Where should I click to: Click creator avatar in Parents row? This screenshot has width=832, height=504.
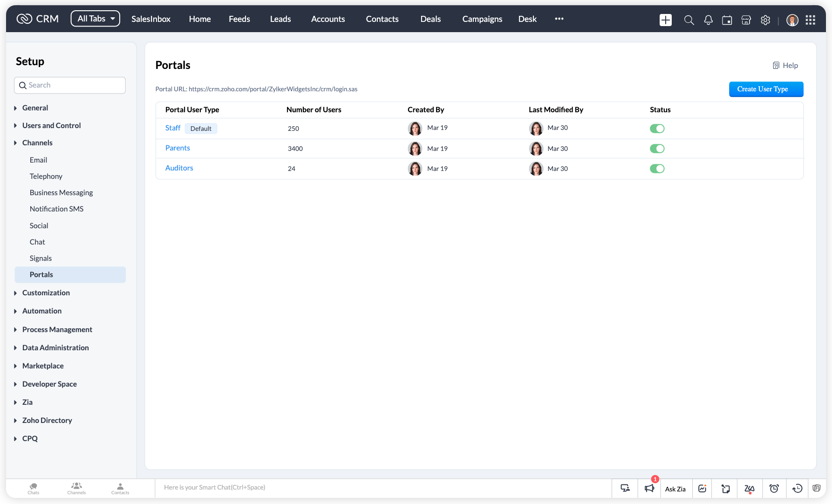415,149
